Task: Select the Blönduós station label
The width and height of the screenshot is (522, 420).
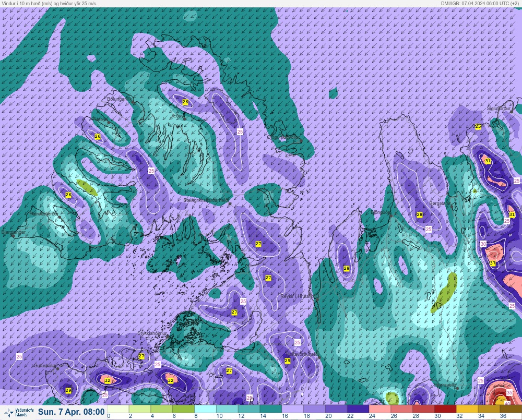Action: click(381, 212)
